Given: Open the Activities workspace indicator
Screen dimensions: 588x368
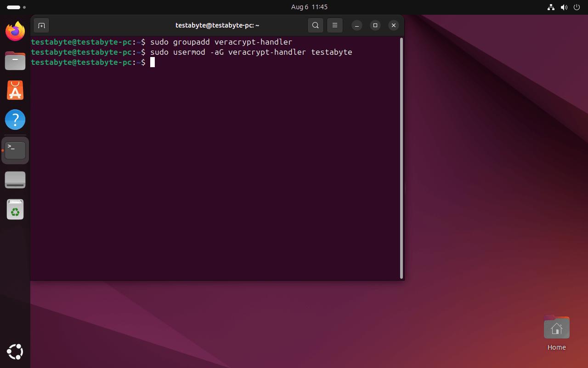Looking at the screenshot, I should (13, 7).
